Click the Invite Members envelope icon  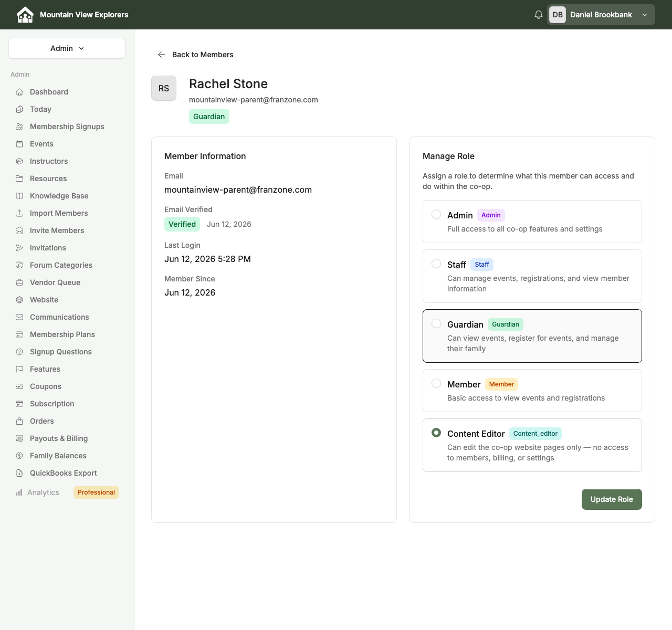(x=19, y=230)
